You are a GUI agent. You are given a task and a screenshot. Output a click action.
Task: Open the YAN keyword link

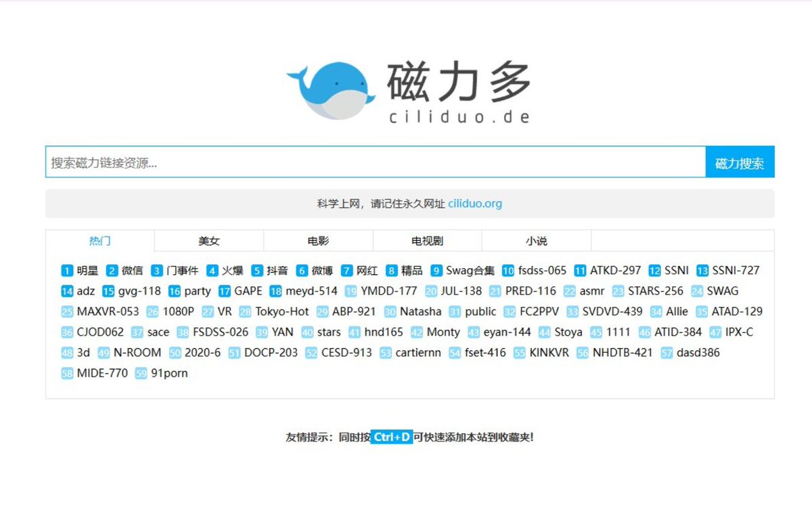[283, 332]
